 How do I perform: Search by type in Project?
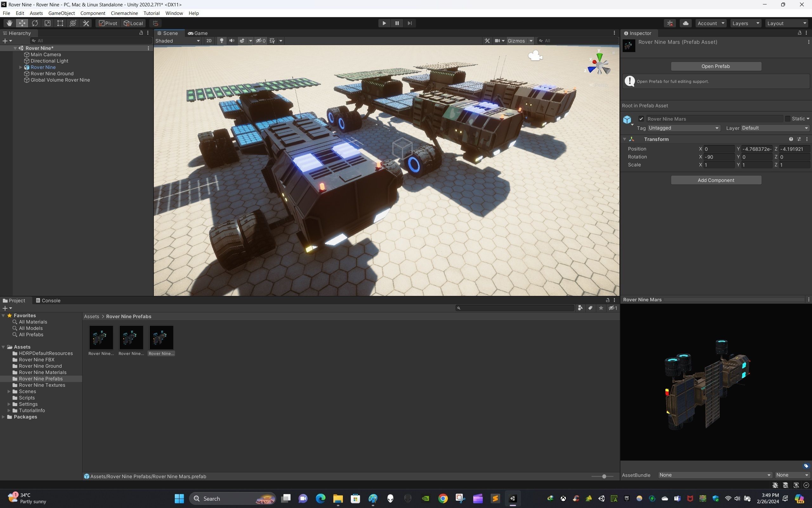[x=580, y=308]
